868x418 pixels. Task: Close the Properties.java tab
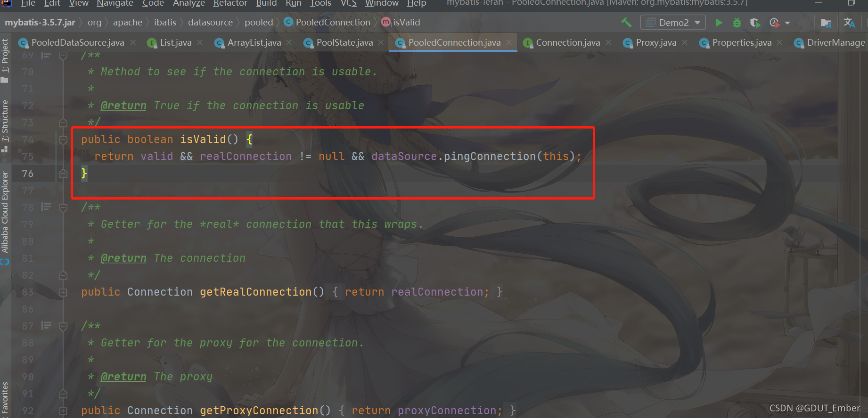(x=779, y=42)
